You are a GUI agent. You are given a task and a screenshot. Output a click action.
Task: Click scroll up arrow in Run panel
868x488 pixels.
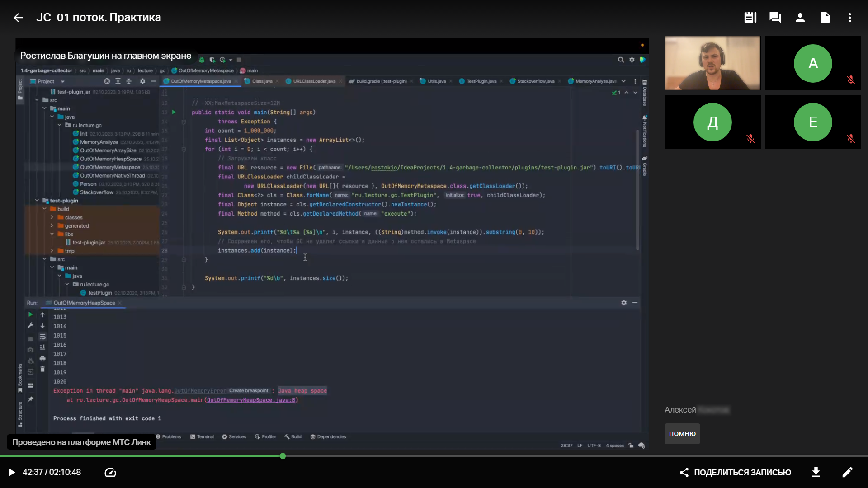pyautogui.click(x=42, y=314)
